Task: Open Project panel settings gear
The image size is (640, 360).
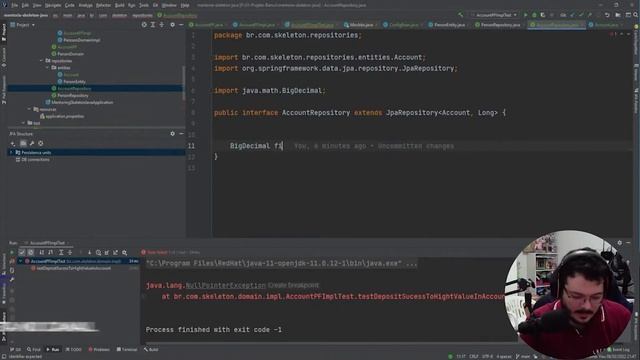Action: point(172,25)
